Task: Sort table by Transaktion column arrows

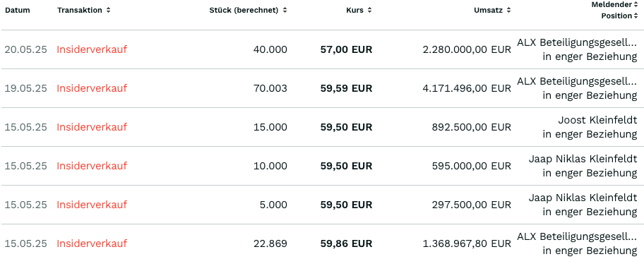Action: pyautogui.click(x=108, y=11)
